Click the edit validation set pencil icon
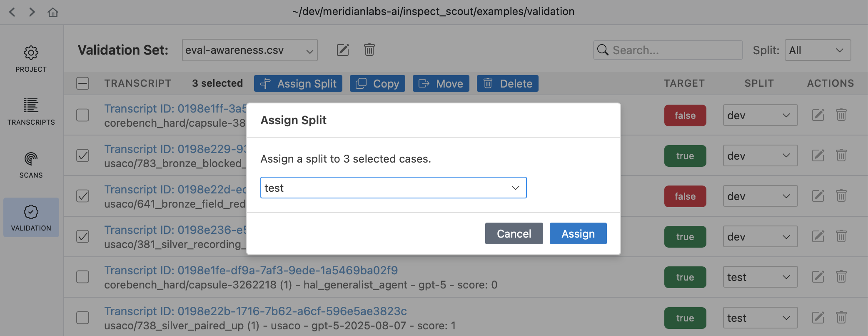The width and height of the screenshot is (868, 336). tap(343, 50)
